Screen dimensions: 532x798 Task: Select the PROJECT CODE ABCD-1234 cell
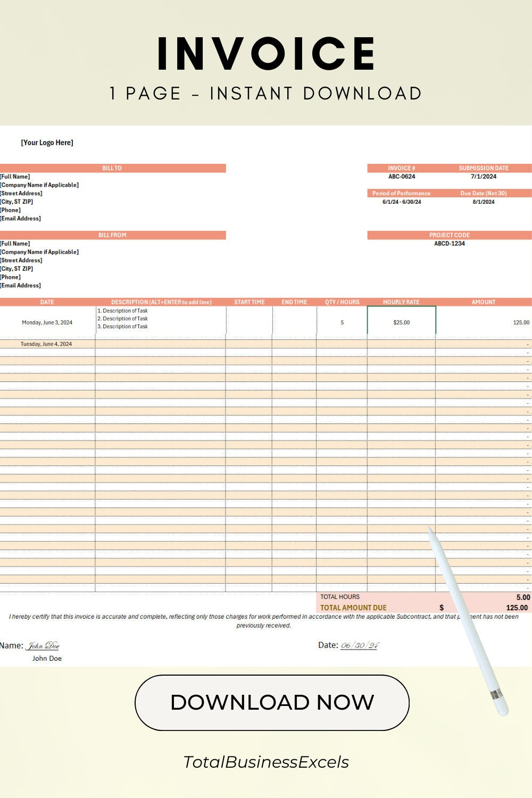coord(450,244)
